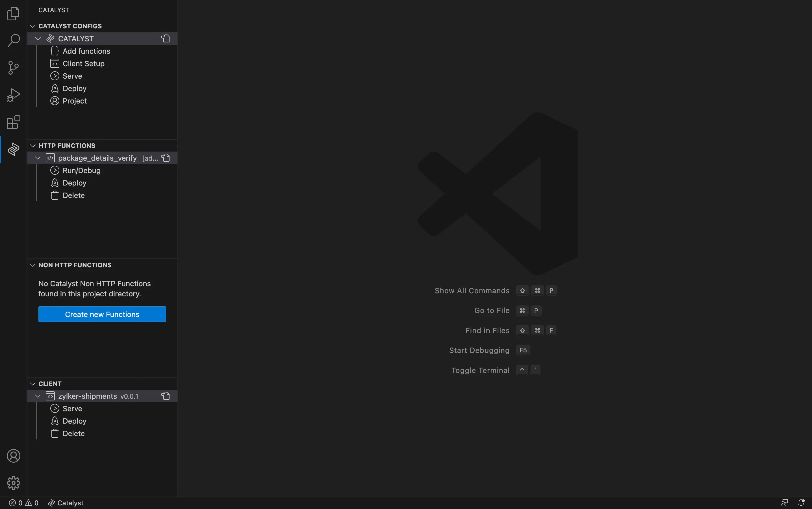Collapse the package_details_verify node
The width and height of the screenshot is (812, 509).
(38, 158)
